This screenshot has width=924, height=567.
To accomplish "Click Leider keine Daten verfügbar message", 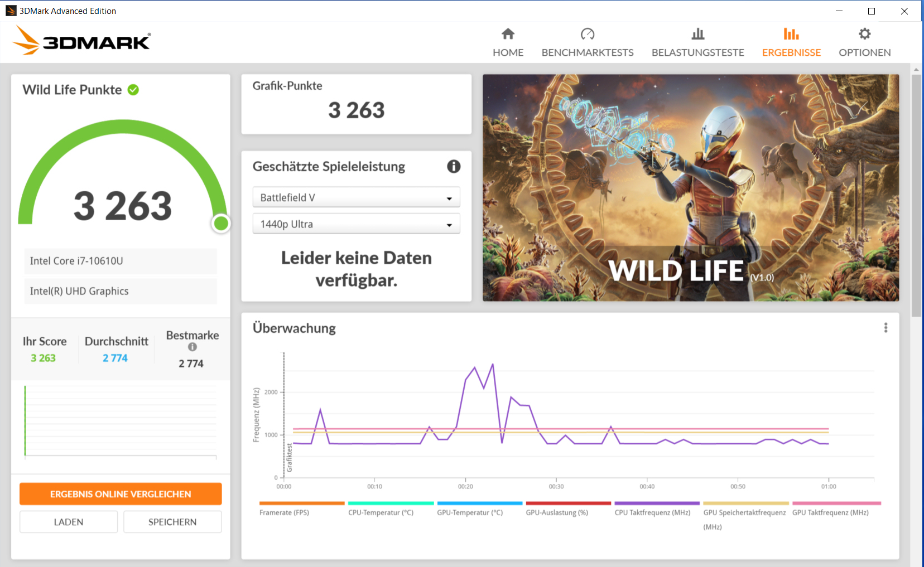I will pyautogui.click(x=356, y=269).
